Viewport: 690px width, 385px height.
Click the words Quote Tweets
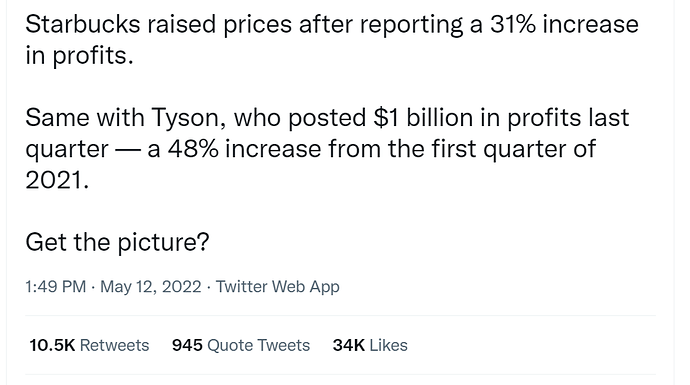(x=259, y=345)
